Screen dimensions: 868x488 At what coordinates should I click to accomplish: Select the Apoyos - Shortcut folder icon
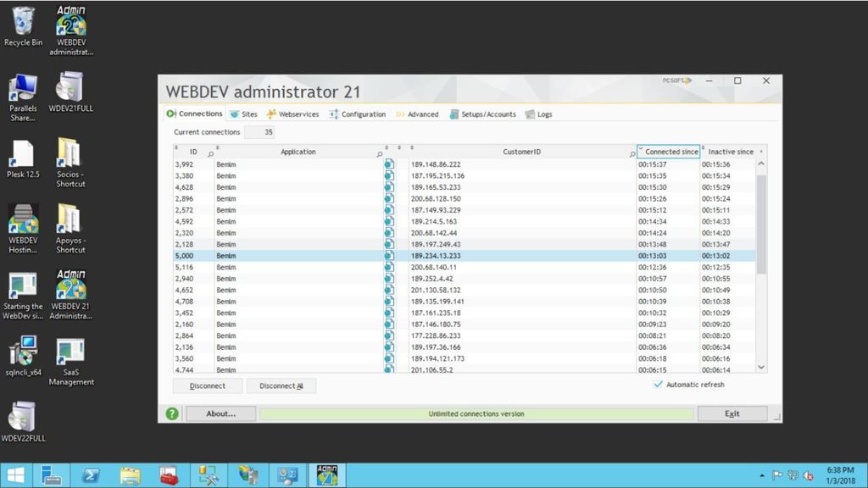click(x=71, y=229)
